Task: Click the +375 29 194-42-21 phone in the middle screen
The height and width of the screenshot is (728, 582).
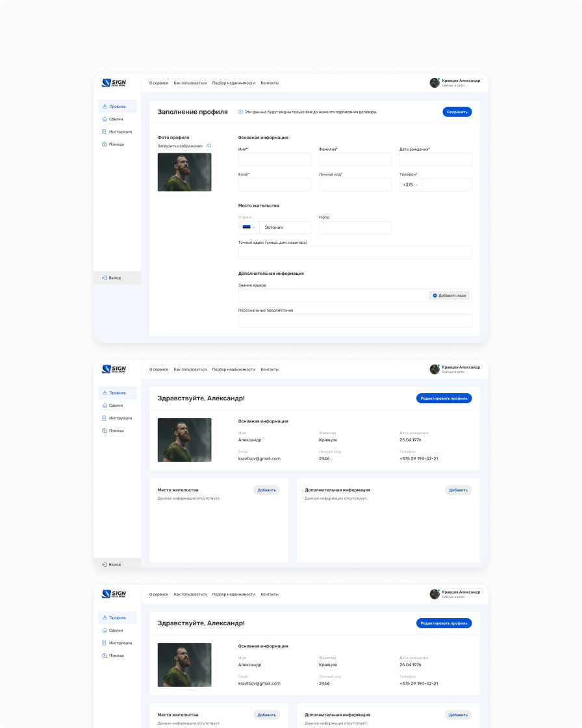Action: pyautogui.click(x=418, y=459)
